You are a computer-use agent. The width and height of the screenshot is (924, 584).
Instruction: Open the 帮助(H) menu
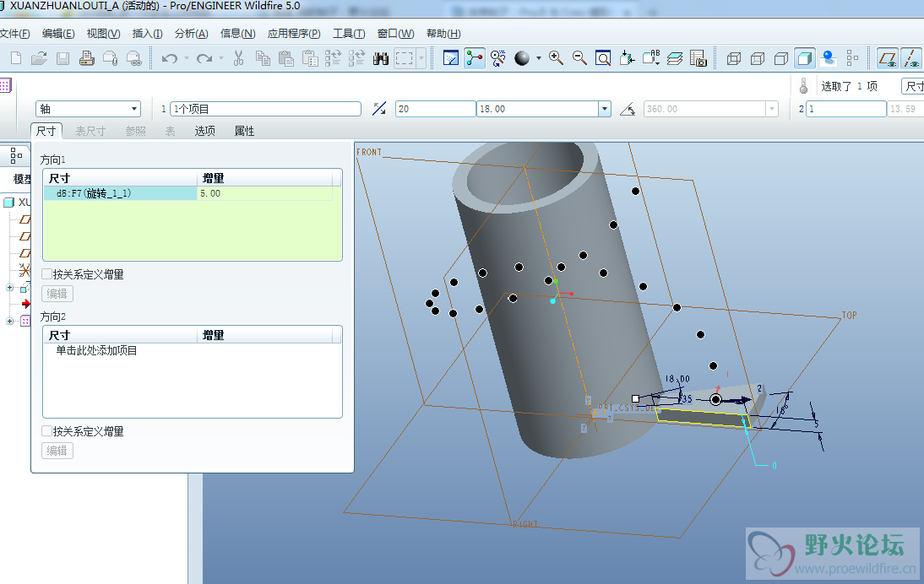(x=443, y=34)
